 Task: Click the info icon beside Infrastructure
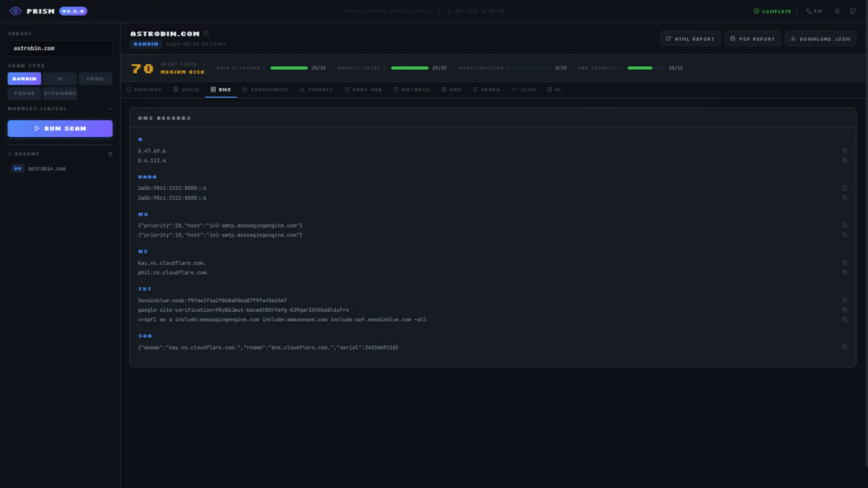(x=508, y=68)
